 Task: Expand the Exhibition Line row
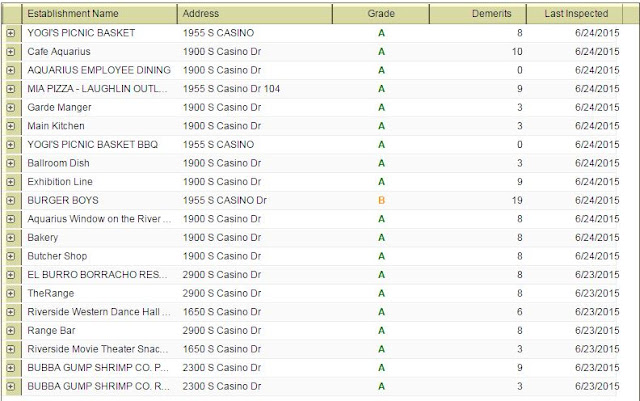(11, 182)
